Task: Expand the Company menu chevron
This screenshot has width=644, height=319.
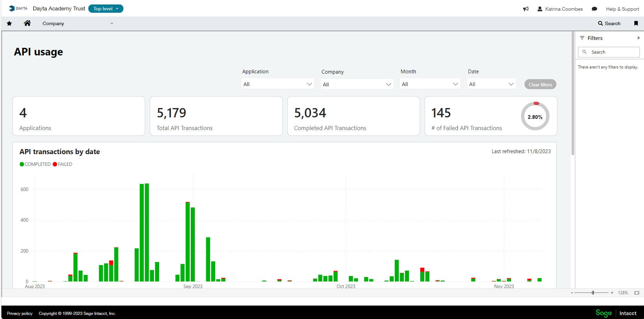Action: point(112,23)
